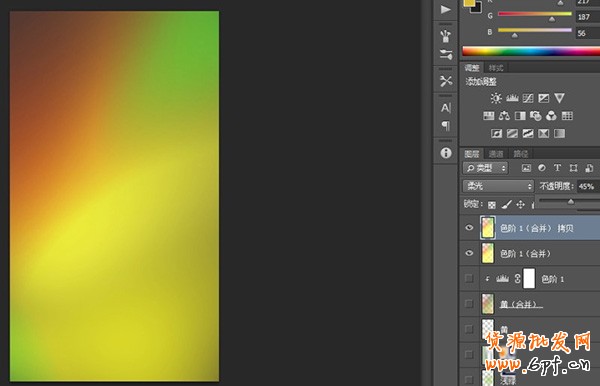Open the 柔光 blend mode dropdown
This screenshot has height=386, width=600.
click(x=498, y=186)
